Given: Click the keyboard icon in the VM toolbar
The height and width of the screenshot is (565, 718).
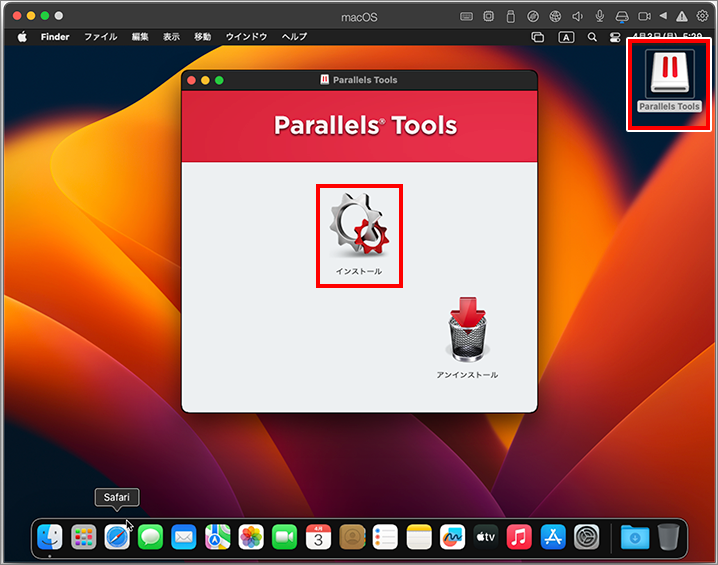Looking at the screenshot, I should [x=466, y=17].
